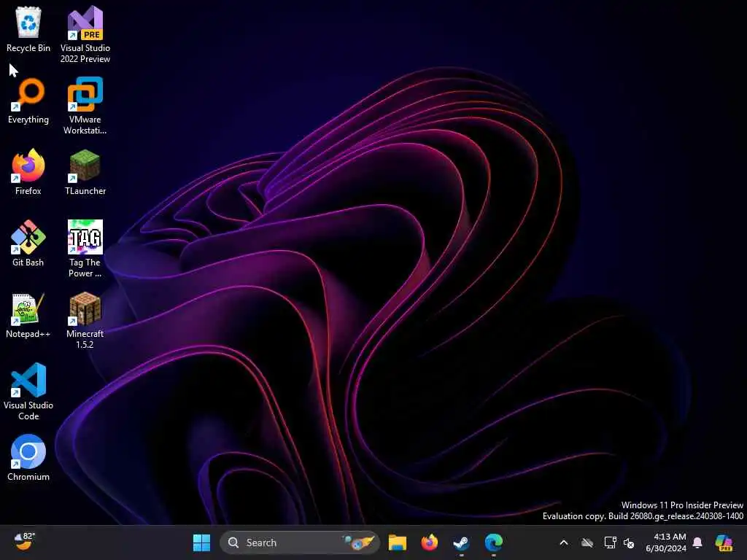Screen dimensions: 747x560
Task: Open the clock showing 4:13 AM
Action: [666, 542]
